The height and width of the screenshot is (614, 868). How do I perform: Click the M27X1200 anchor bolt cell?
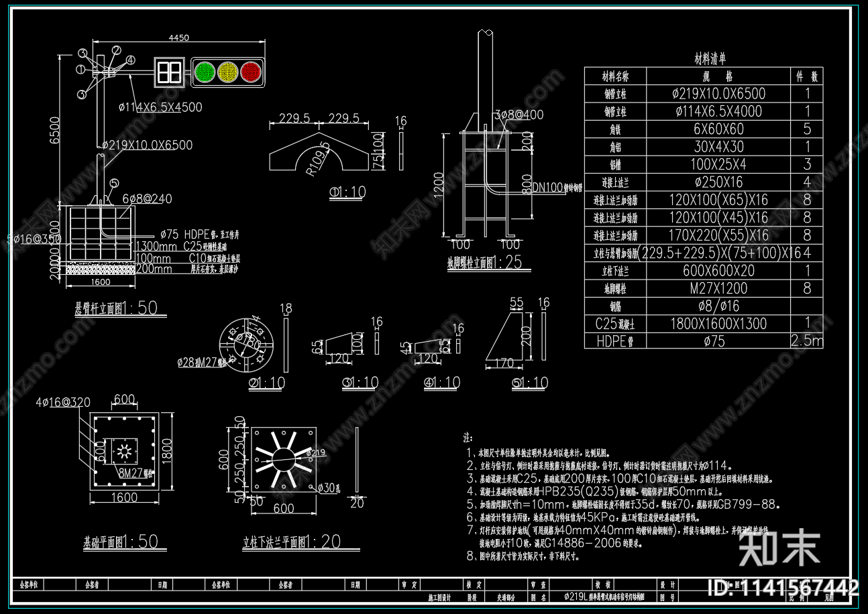pyautogui.click(x=719, y=288)
